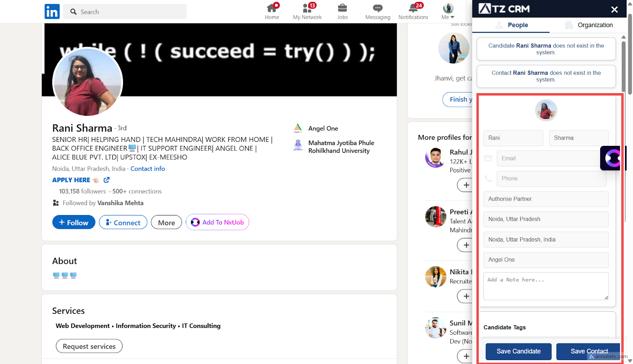Click the candidate avatar in CRM panel
The height and width of the screenshot is (364, 633).
546,110
